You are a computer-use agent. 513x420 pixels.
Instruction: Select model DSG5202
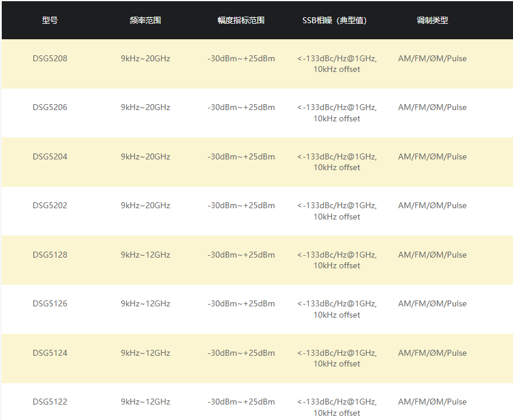[50, 205]
